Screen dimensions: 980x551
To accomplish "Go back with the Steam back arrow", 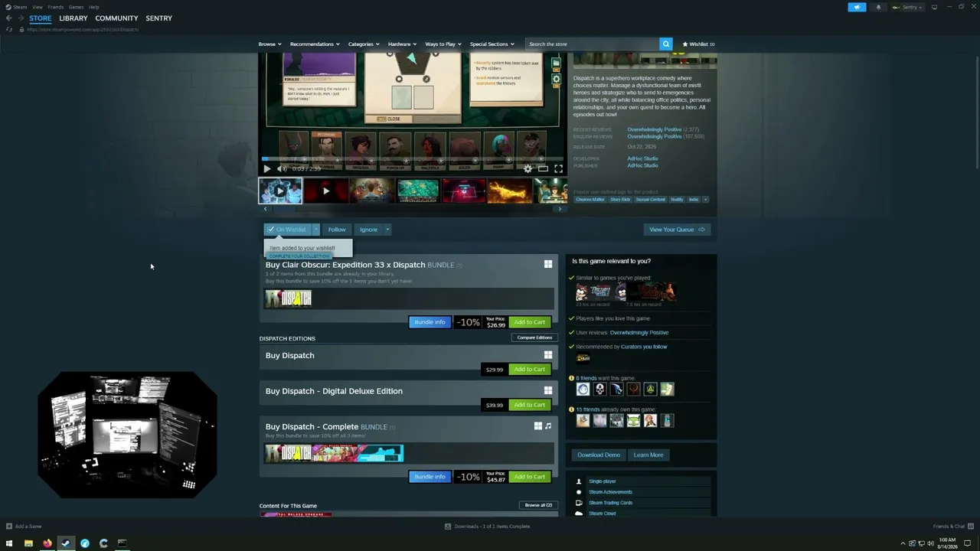I will 9,18.
